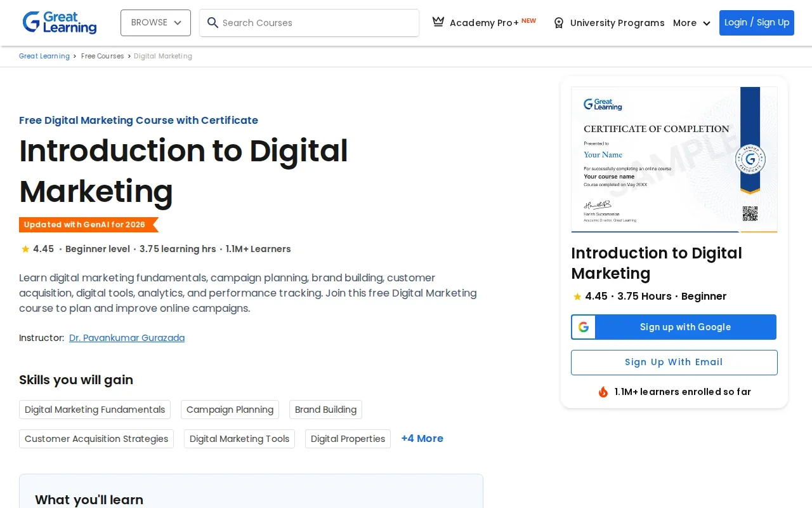Viewport: 812px width, 508px height.
Task: Open the BROWSE dropdown
Action: point(155,23)
